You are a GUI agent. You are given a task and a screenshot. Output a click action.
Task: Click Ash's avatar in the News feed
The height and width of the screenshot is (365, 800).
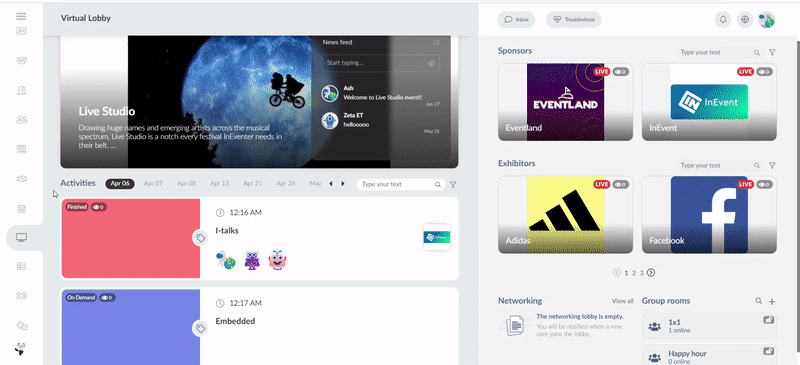[331, 93]
